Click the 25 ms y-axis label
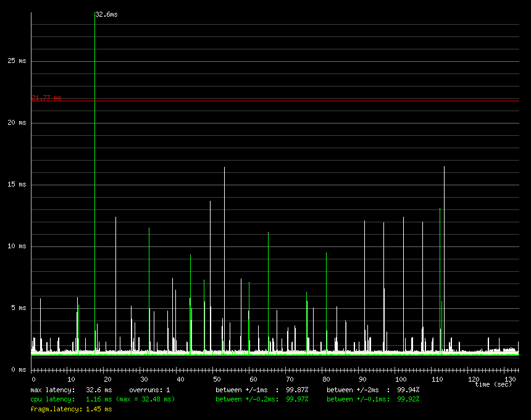This screenshot has width=531, height=420. click(x=17, y=61)
